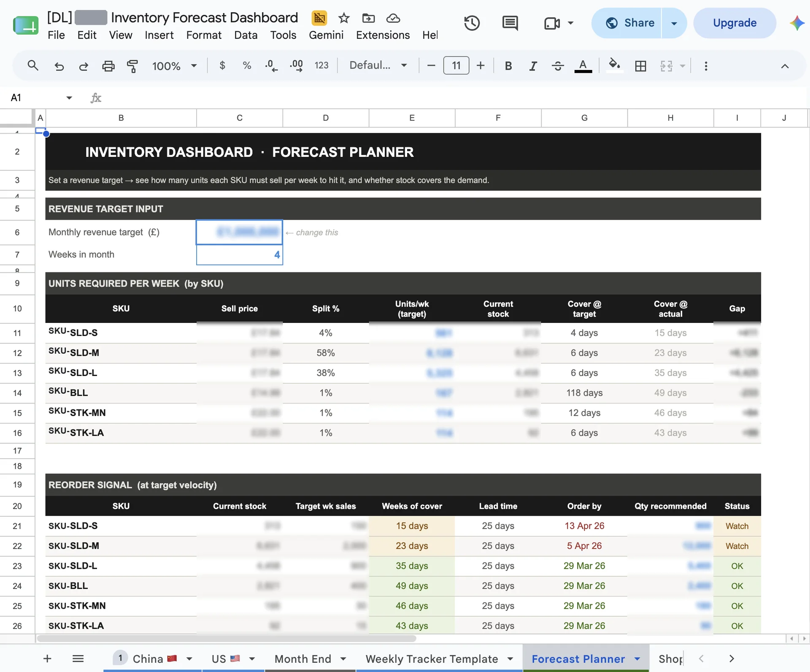The height and width of the screenshot is (672, 810).
Task: Open the Insert menu
Action: tap(159, 35)
